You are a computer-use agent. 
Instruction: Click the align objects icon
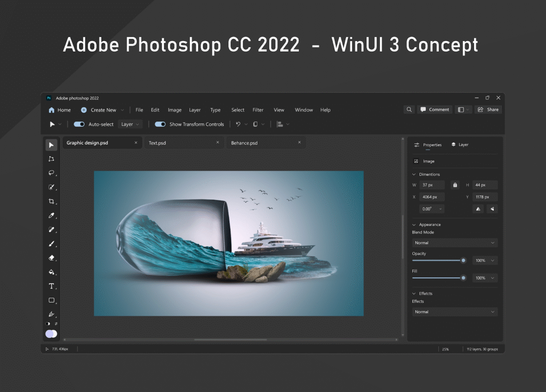279,124
